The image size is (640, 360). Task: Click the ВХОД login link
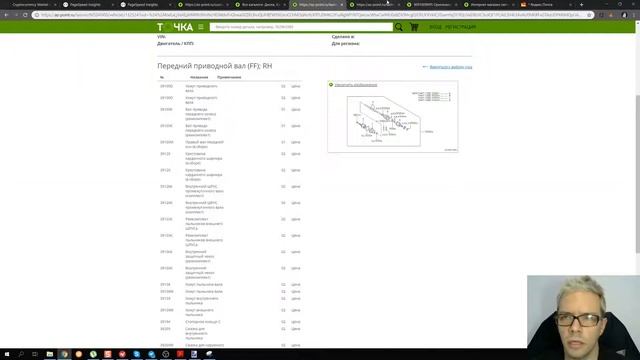coord(435,27)
